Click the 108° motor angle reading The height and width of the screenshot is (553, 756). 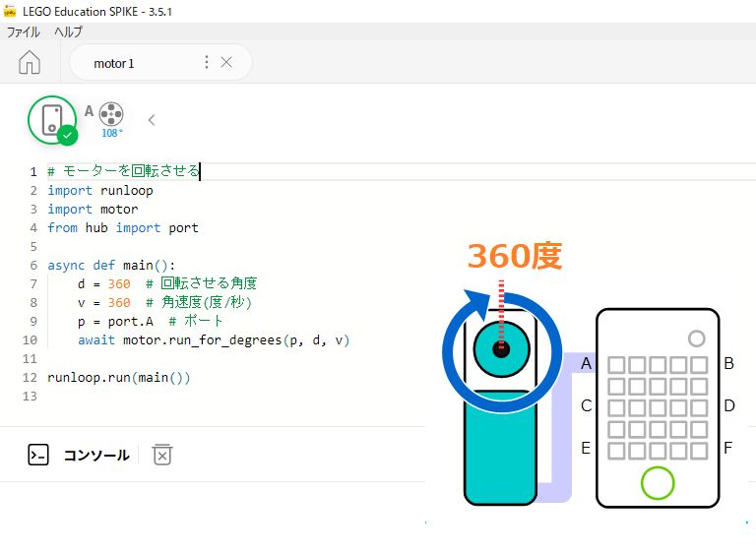point(112,133)
